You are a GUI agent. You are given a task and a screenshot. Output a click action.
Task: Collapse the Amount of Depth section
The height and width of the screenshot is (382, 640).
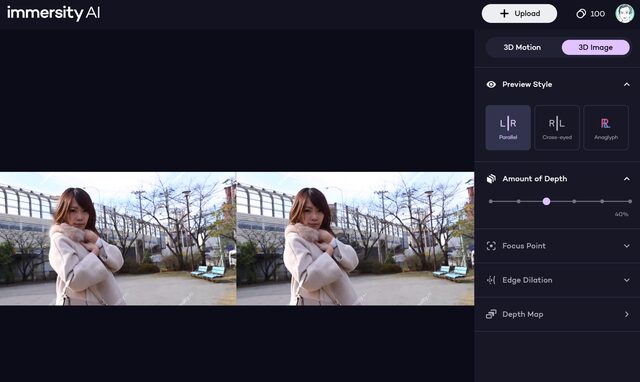point(627,179)
